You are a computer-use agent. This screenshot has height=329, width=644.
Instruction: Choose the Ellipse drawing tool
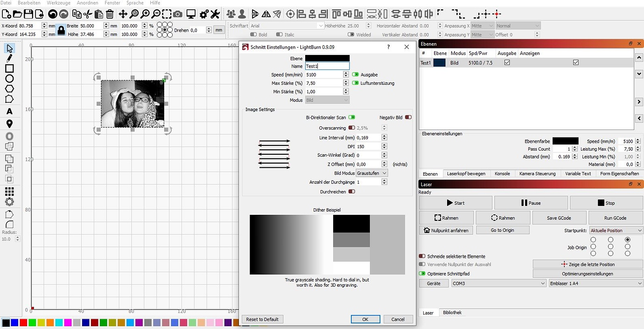(x=8, y=78)
